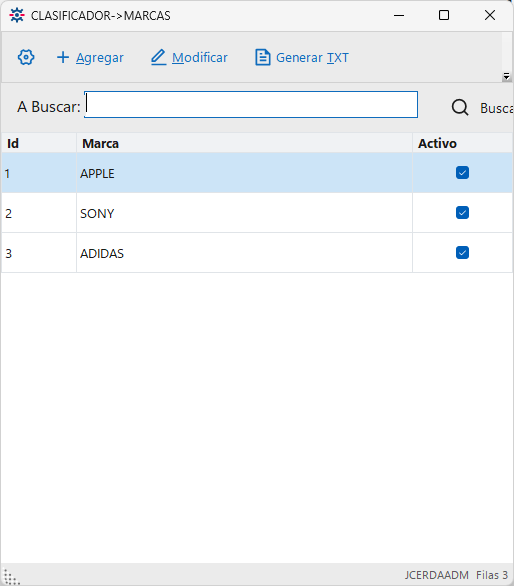Click the Modificar link
The image size is (514, 586).
pos(200,58)
